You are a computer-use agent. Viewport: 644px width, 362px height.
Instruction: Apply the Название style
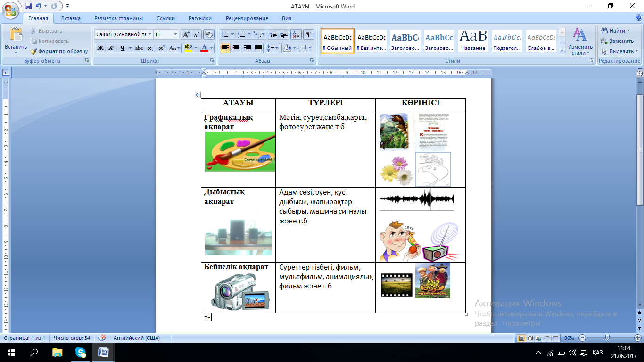473,41
